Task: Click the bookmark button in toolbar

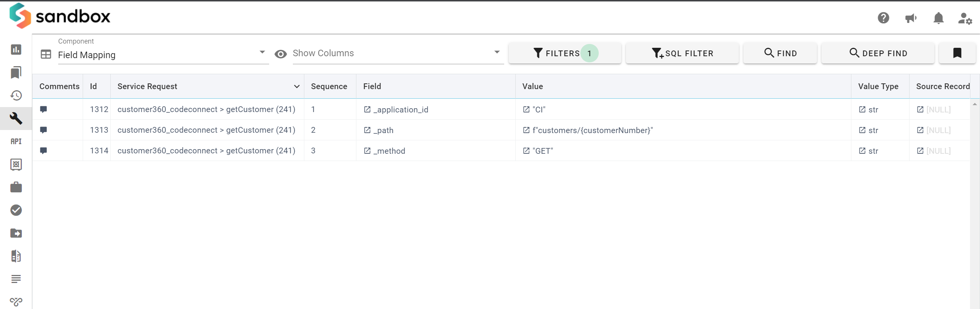Action: pos(957,53)
